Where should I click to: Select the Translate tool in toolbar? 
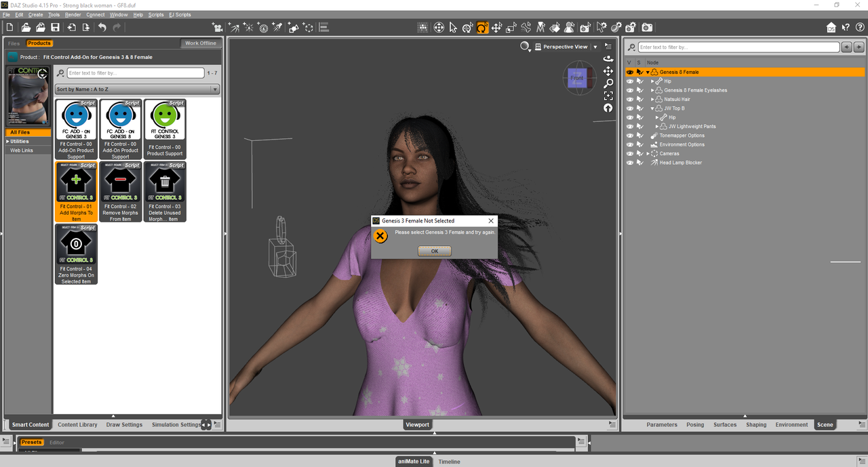496,27
